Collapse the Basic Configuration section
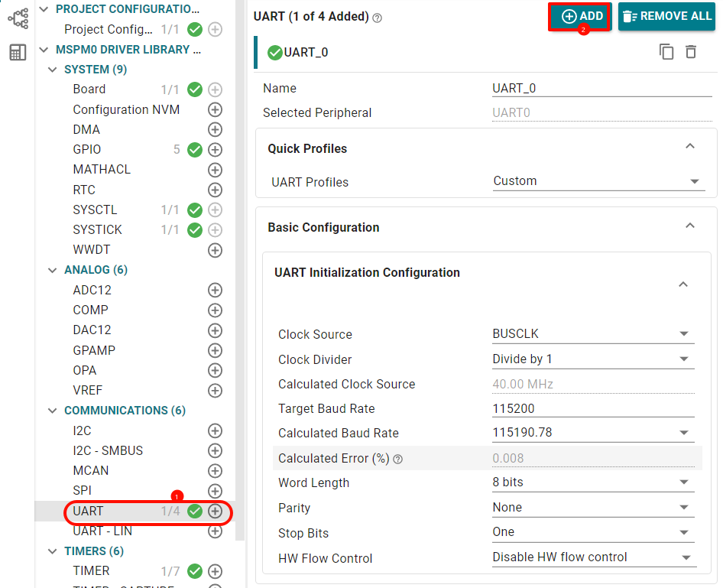Viewport: 723px width, 588px height. pos(690,226)
